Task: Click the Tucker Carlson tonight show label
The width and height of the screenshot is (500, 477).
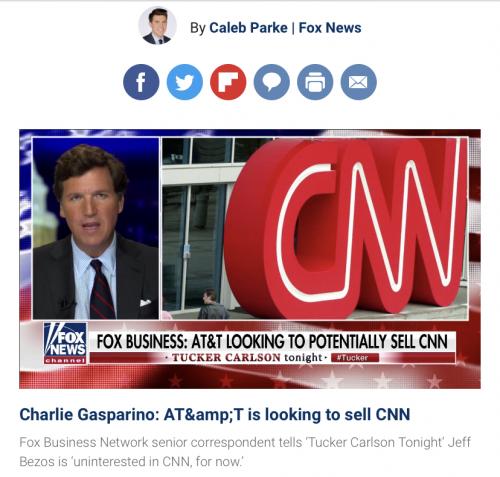Action: pos(247,357)
